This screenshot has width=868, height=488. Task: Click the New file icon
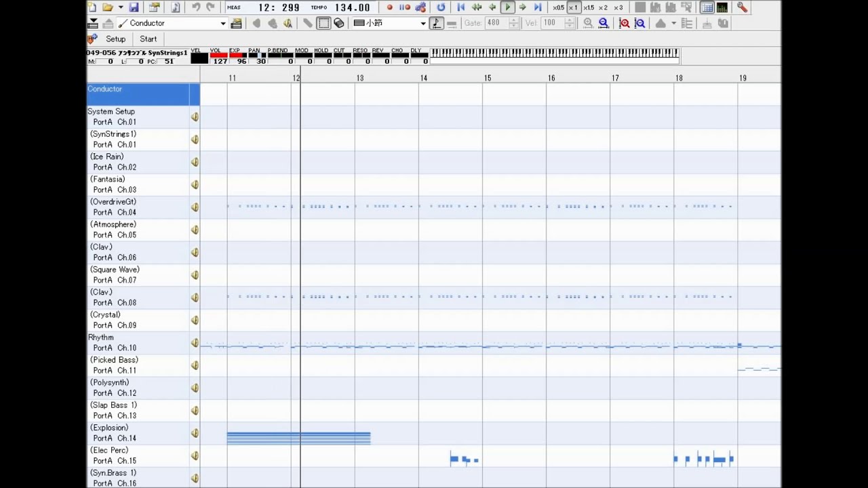point(92,7)
